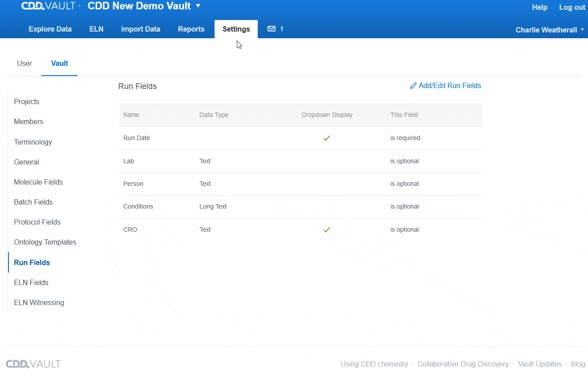Select the Settings tab
Screen dimensions: 588x378
236,29
